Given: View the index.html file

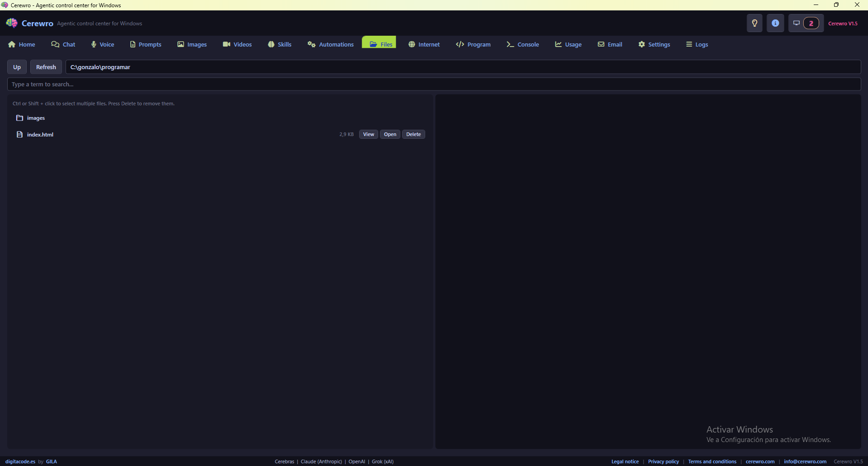Looking at the screenshot, I should [x=368, y=134].
